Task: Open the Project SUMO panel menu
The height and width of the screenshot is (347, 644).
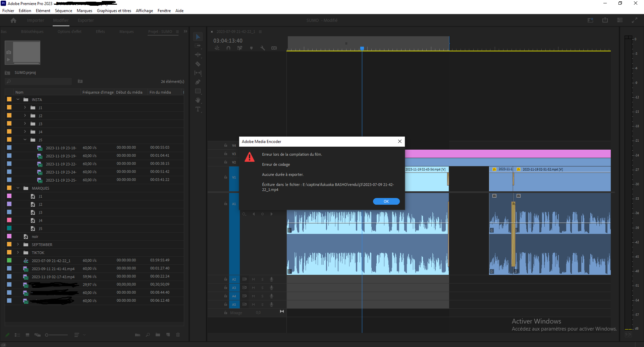Action: (x=177, y=32)
